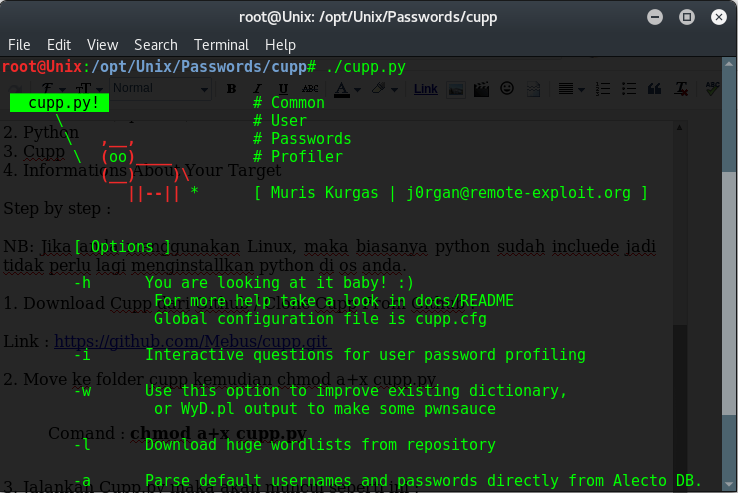Image resolution: width=738 pixels, height=493 pixels.
Task: Open the Edit menu in terminal
Action: click(59, 45)
